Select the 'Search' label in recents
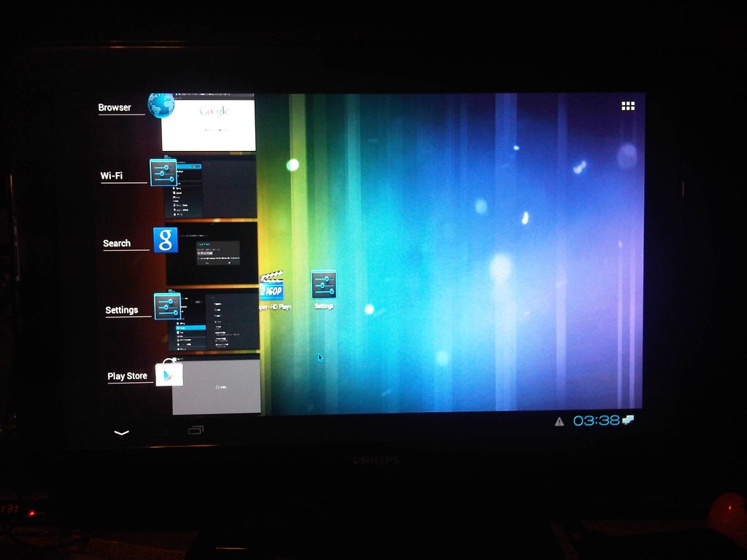 [117, 244]
